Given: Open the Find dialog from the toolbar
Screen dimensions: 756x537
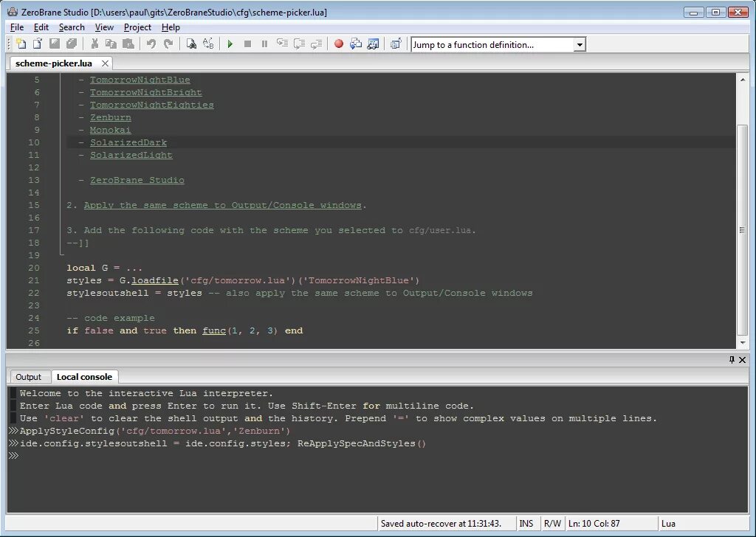Looking at the screenshot, I should pos(191,44).
